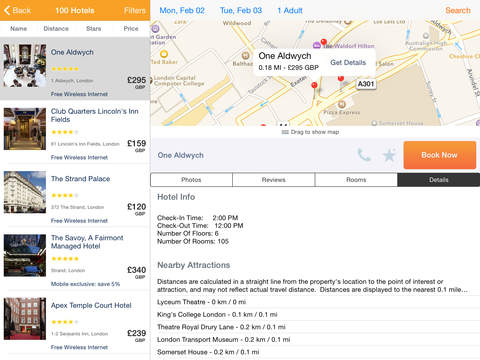Change the 1 Adult guest selector

coord(290,10)
